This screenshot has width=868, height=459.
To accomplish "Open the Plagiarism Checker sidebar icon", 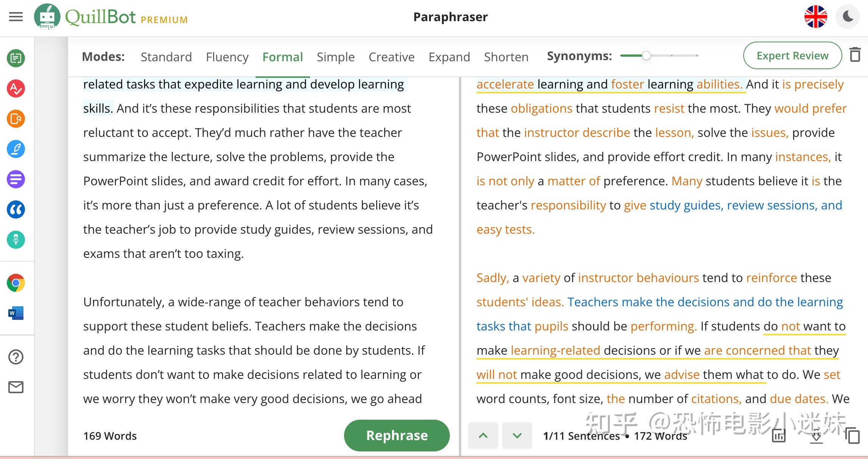I will [x=16, y=119].
